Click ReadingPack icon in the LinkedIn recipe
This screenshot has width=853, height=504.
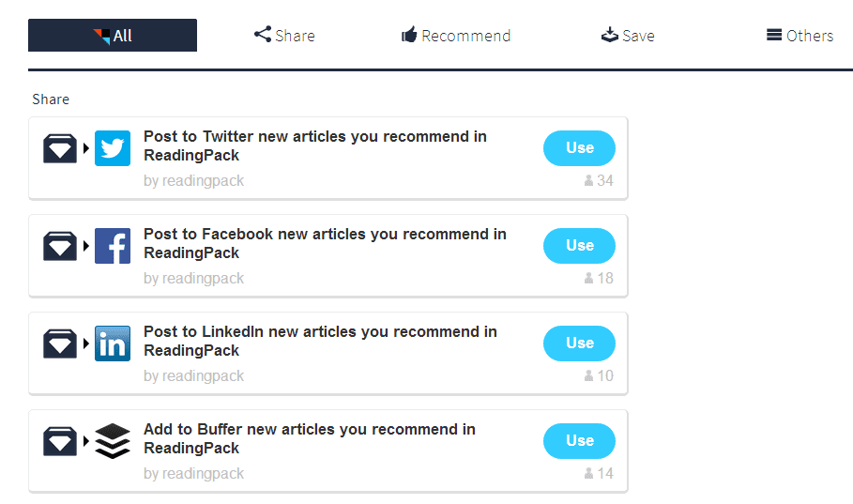coord(60,344)
